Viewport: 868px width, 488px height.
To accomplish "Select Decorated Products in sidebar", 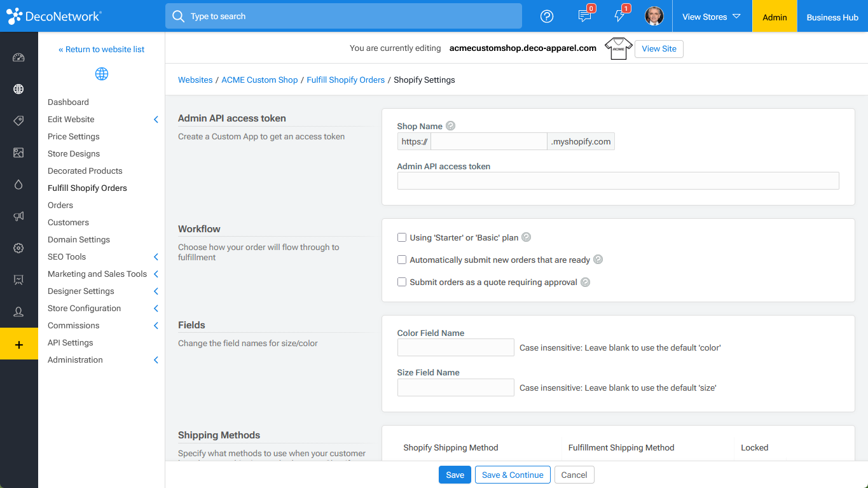I will [85, 171].
